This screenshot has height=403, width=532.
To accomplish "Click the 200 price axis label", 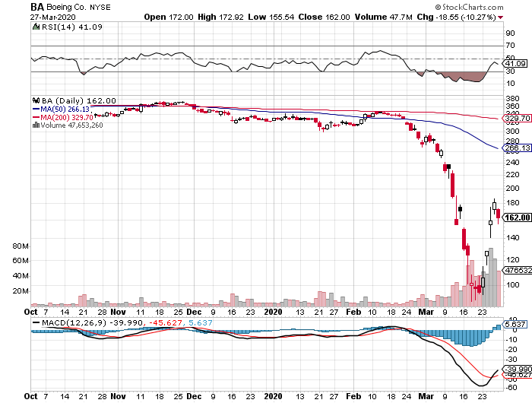I will coord(512,188).
